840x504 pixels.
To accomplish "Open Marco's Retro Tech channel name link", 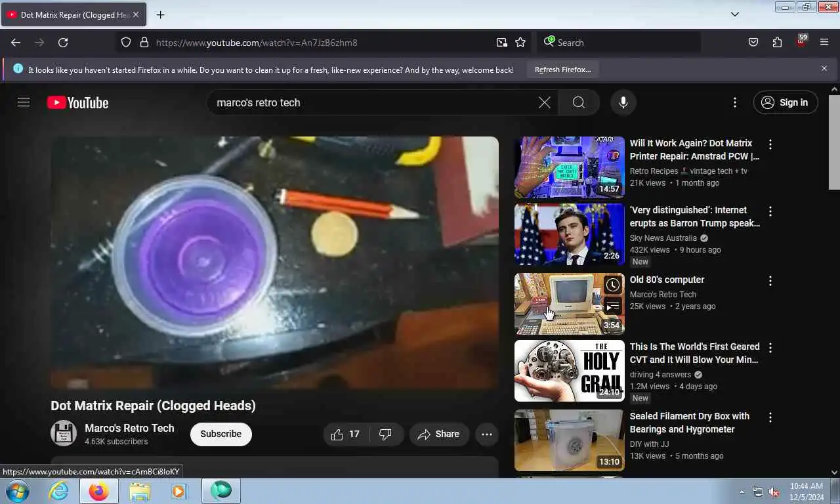I will coord(129,428).
